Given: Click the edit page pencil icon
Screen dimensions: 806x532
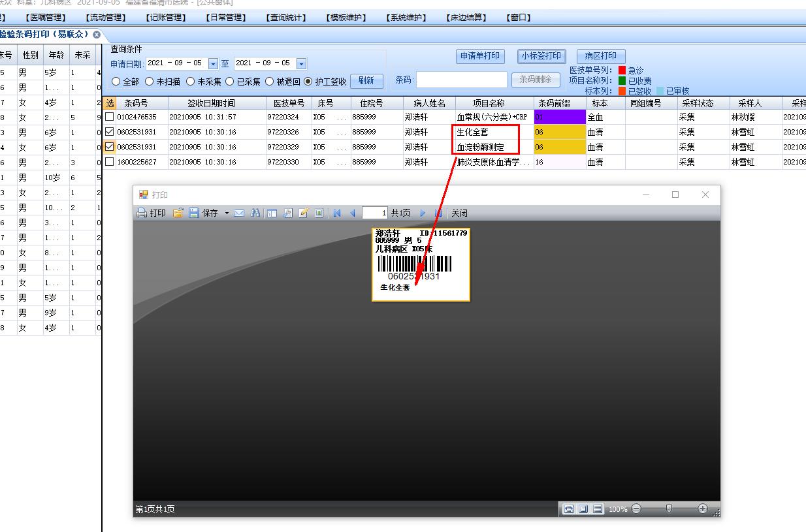Looking at the screenshot, I should point(304,213).
